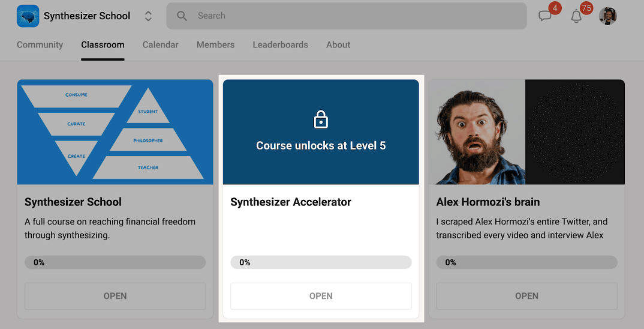The height and width of the screenshot is (329, 644).
Task: Click the Synthesizer School pyramid thumbnail
Action: click(115, 131)
